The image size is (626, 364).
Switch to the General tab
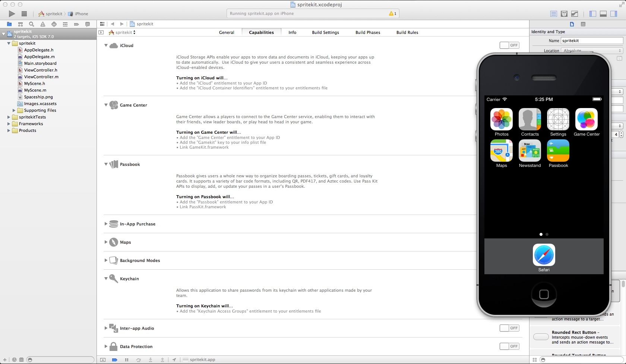(227, 32)
